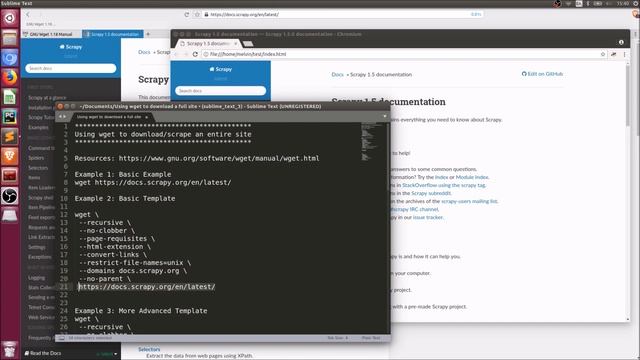The image size is (640, 360).
Task: Click Edit on GitHub link
Action: tap(542, 74)
